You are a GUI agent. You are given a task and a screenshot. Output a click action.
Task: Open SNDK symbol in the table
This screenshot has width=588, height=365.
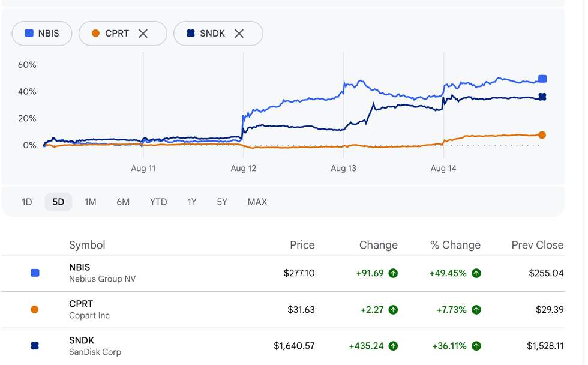coord(82,340)
